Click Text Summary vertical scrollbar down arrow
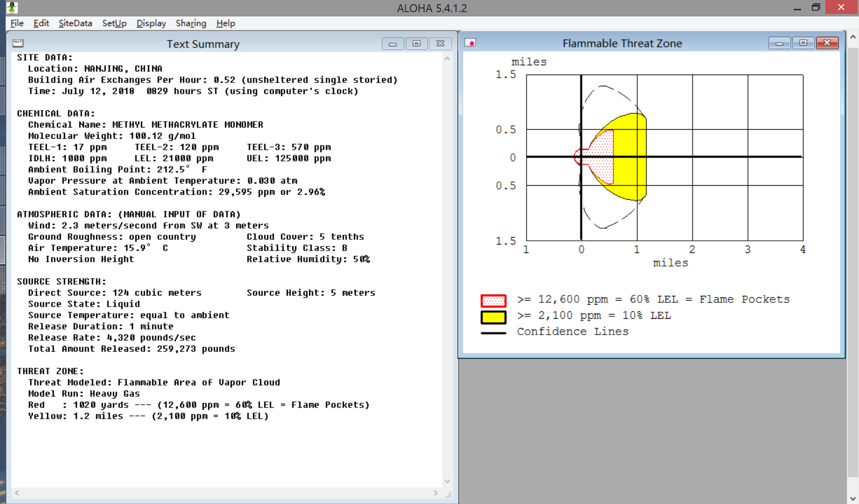The height and width of the screenshot is (504, 859). (447, 481)
